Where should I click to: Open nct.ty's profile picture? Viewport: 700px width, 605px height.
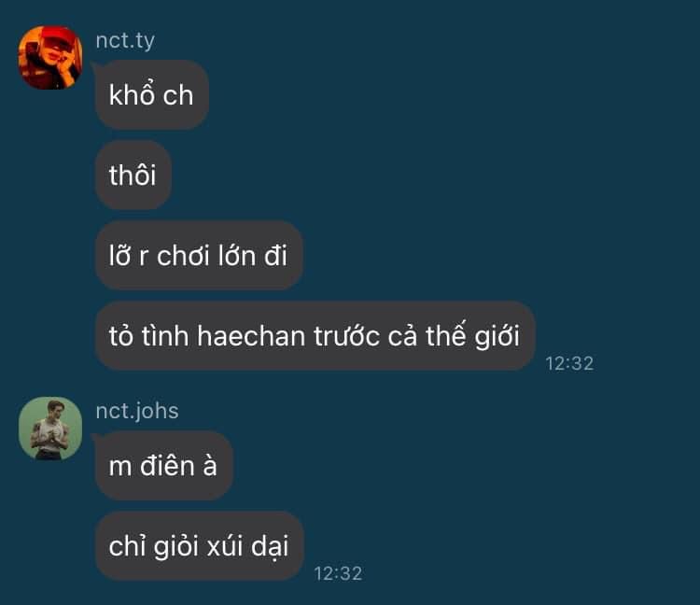pos(50,58)
